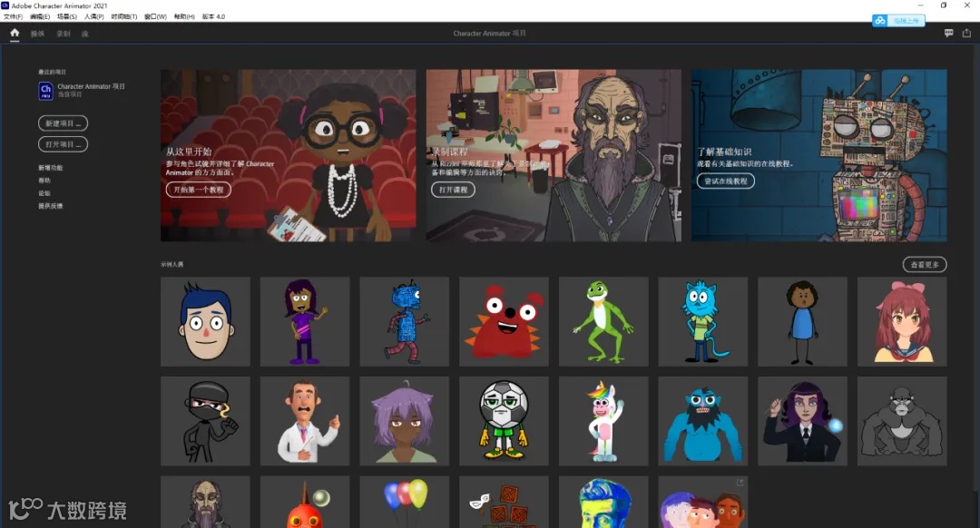This screenshot has height=528, width=980.
Task: Open the theater girl 从这里开始 banner
Action: click(x=289, y=155)
